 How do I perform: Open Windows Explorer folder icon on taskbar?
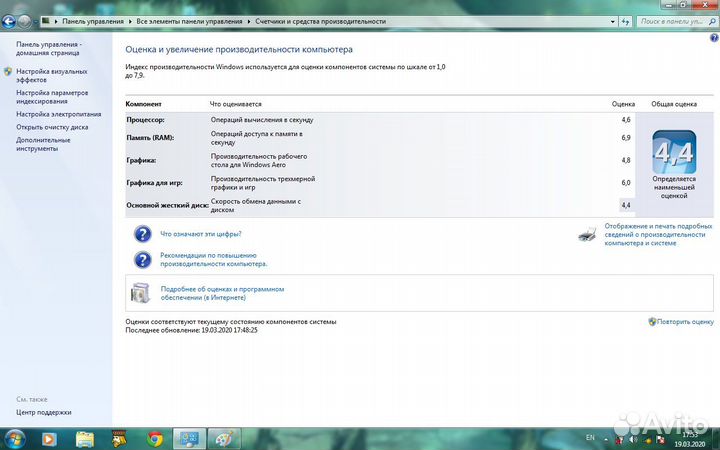[84, 439]
